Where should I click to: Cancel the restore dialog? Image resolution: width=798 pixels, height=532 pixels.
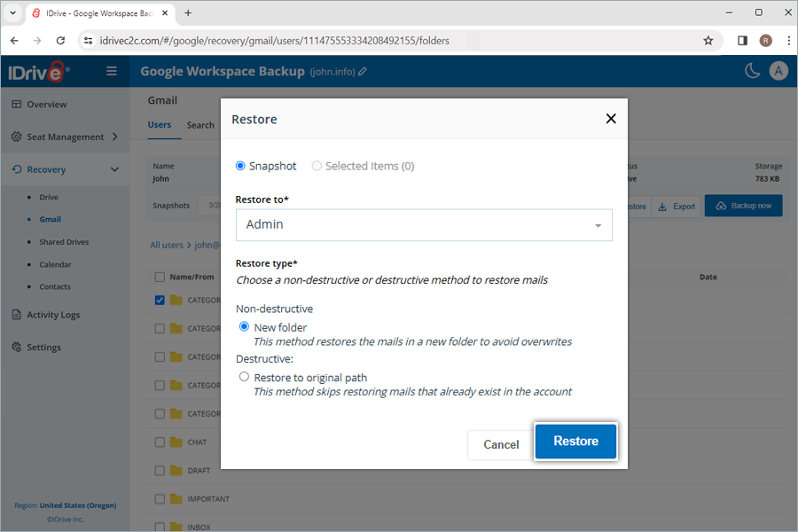coord(501,444)
